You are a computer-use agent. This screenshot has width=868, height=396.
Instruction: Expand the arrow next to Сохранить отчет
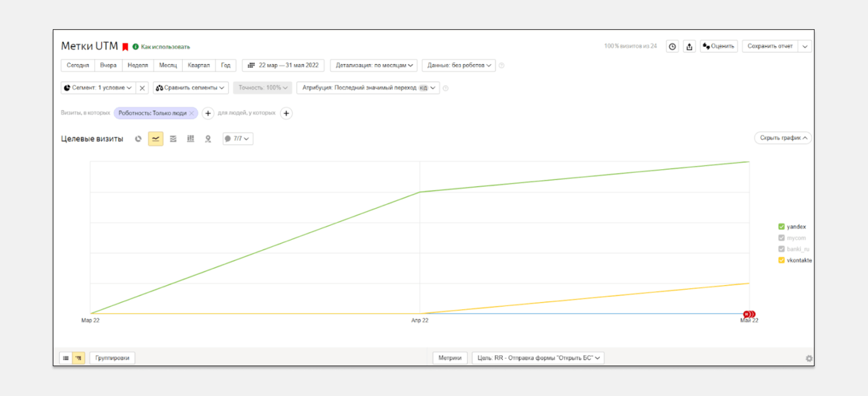805,47
